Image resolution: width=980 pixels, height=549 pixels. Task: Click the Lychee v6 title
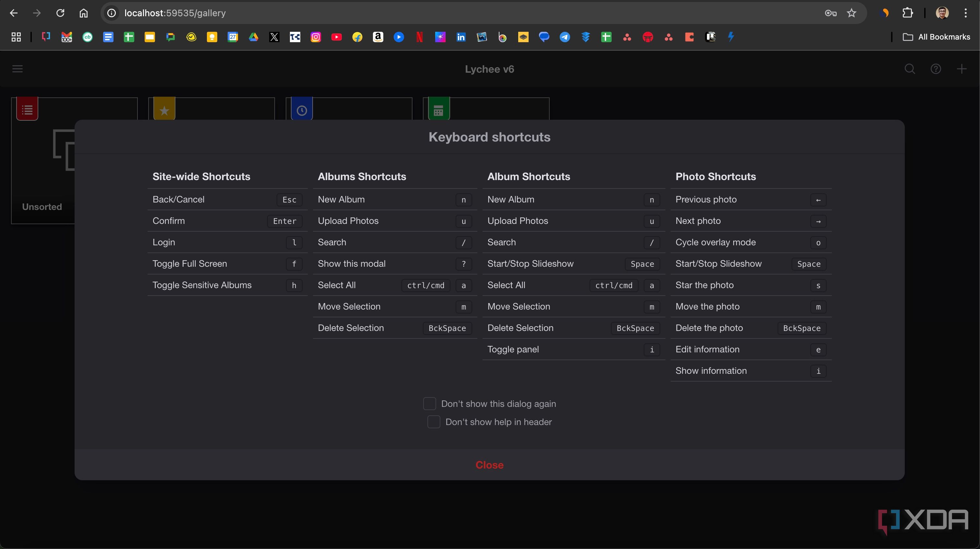coord(489,69)
